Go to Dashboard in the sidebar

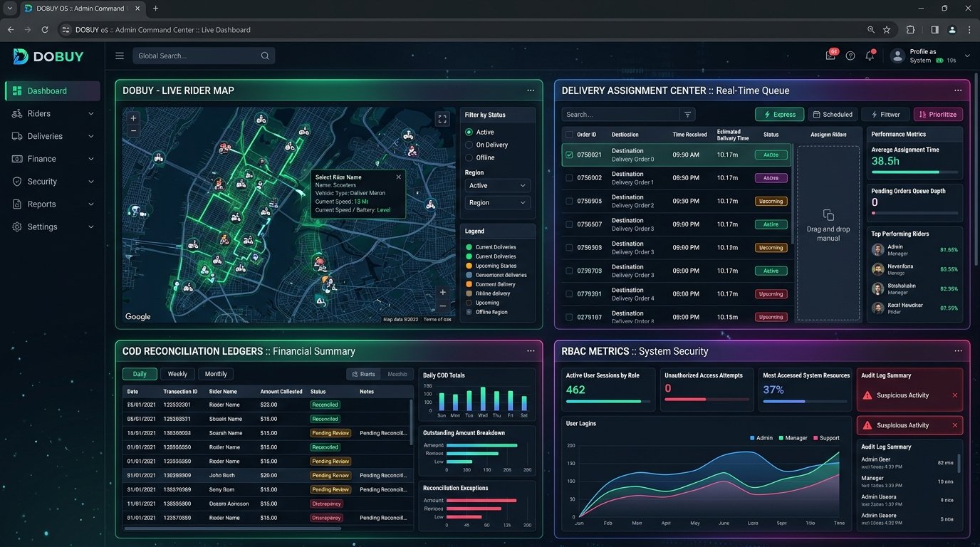[52, 90]
